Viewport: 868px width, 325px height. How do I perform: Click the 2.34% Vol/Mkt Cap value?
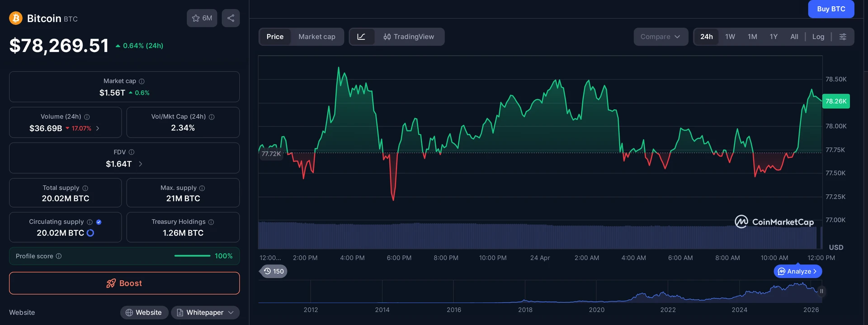183,128
